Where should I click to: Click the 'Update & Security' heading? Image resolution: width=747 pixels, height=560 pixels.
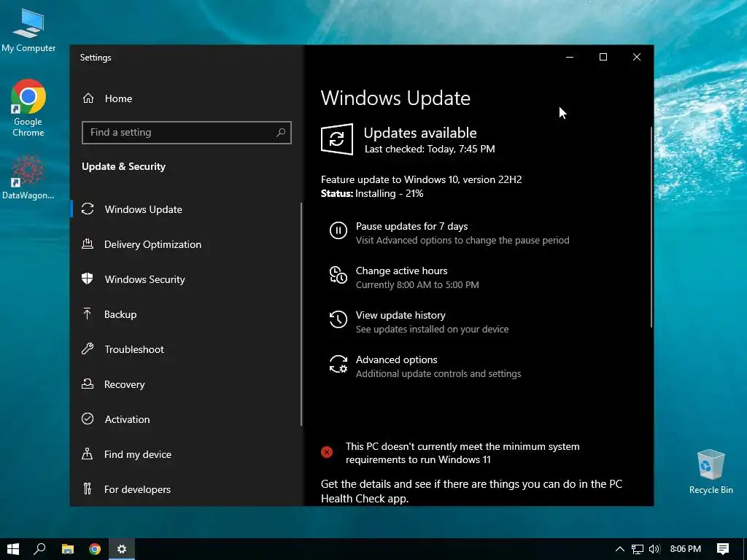123,166
